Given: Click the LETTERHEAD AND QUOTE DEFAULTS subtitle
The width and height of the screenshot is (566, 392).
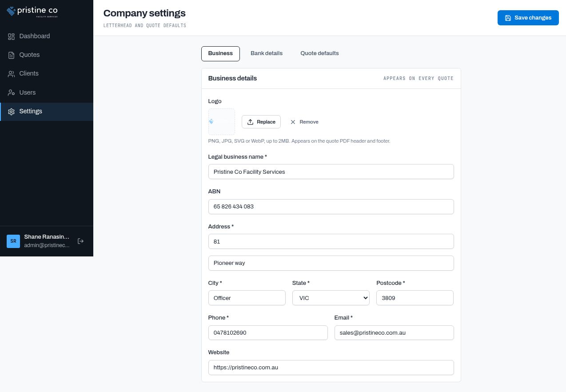Looking at the screenshot, I should (145, 26).
